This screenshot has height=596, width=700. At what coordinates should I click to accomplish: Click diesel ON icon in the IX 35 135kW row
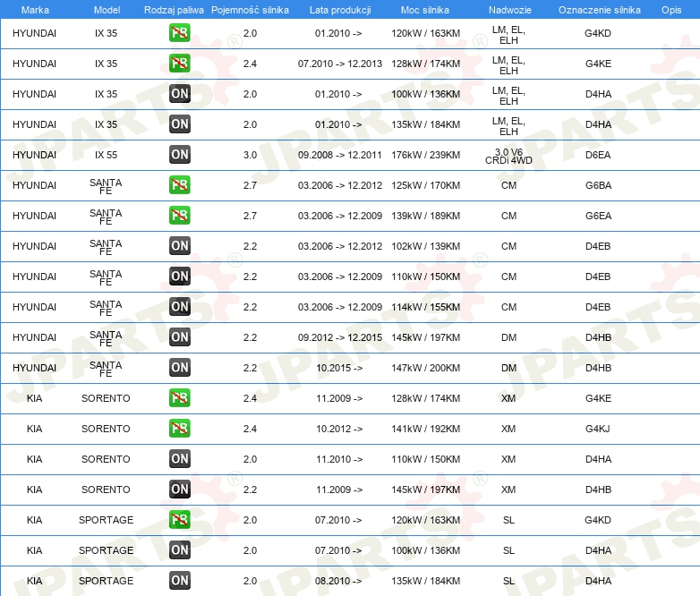tap(179, 124)
